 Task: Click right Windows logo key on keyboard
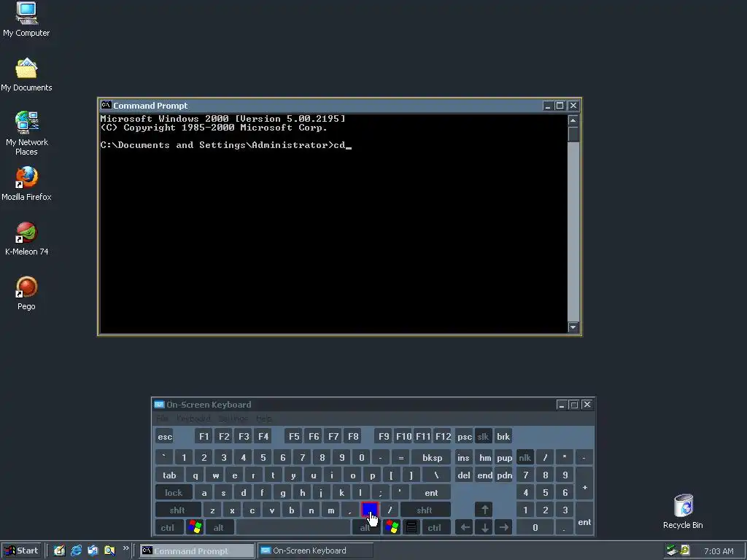[x=392, y=528]
